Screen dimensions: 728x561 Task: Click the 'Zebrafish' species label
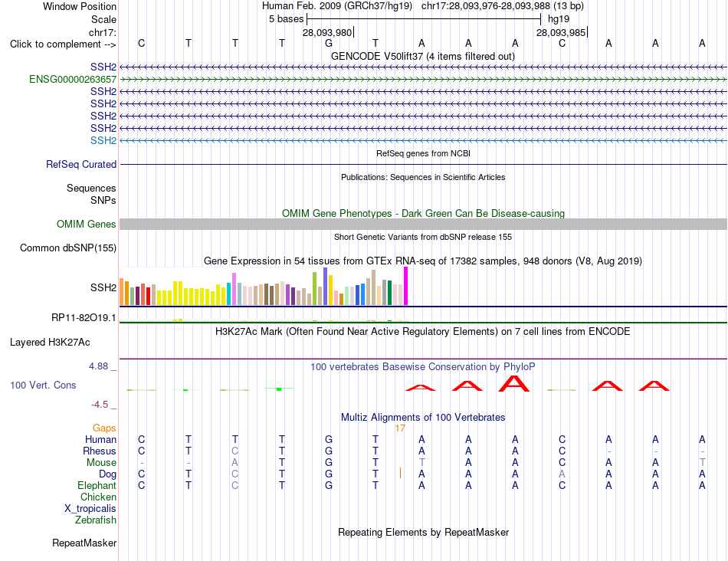tap(96, 520)
